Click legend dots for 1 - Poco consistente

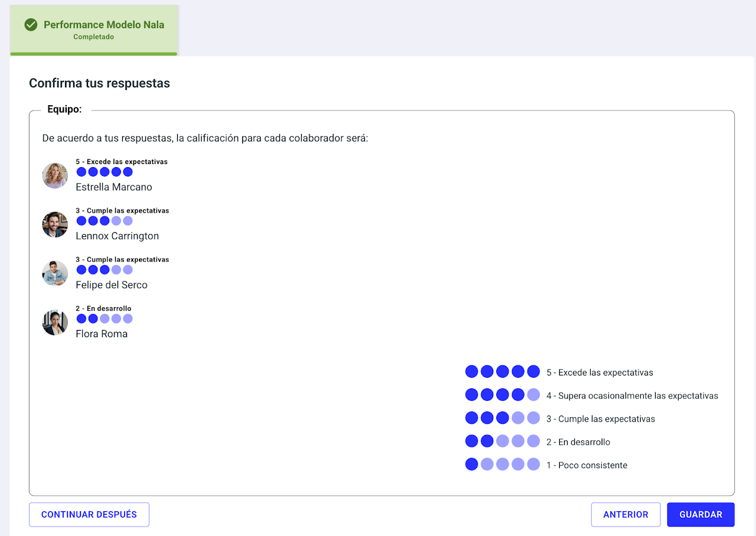[x=502, y=465]
